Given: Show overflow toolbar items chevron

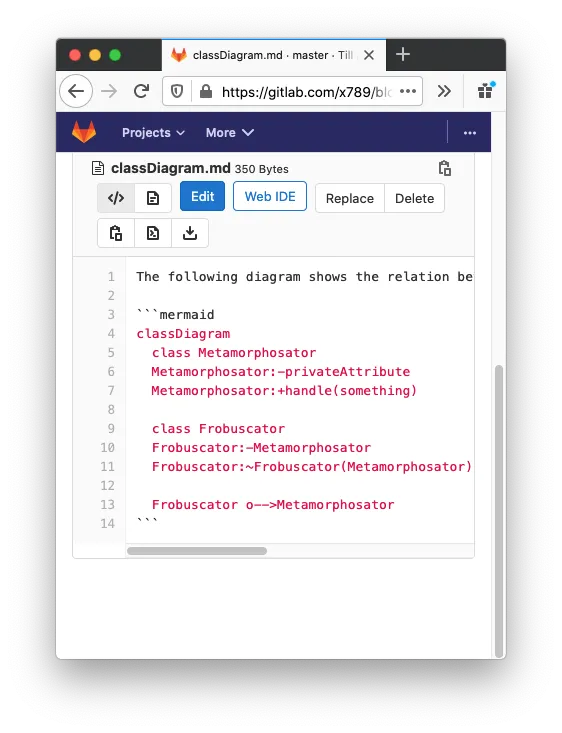Looking at the screenshot, I should click(x=444, y=91).
